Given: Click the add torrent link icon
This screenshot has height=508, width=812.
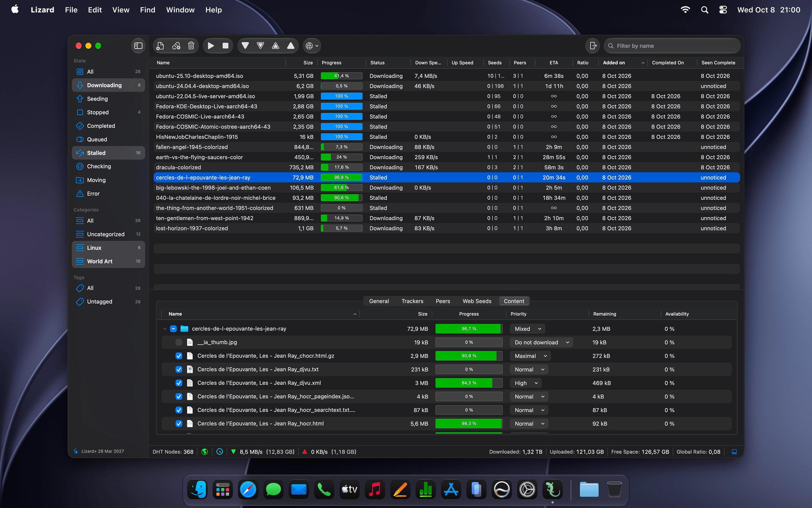Looking at the screenshot, I should pyautogui.click(x=176, y=46).
